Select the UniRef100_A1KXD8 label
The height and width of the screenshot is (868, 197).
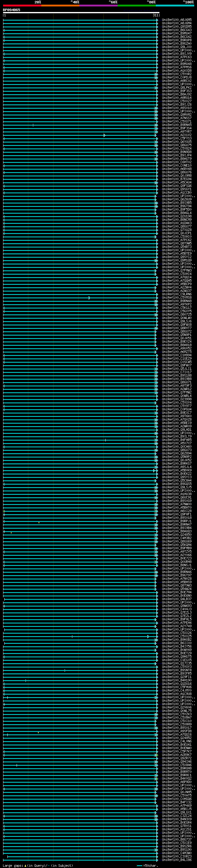(x=177, y=71)
